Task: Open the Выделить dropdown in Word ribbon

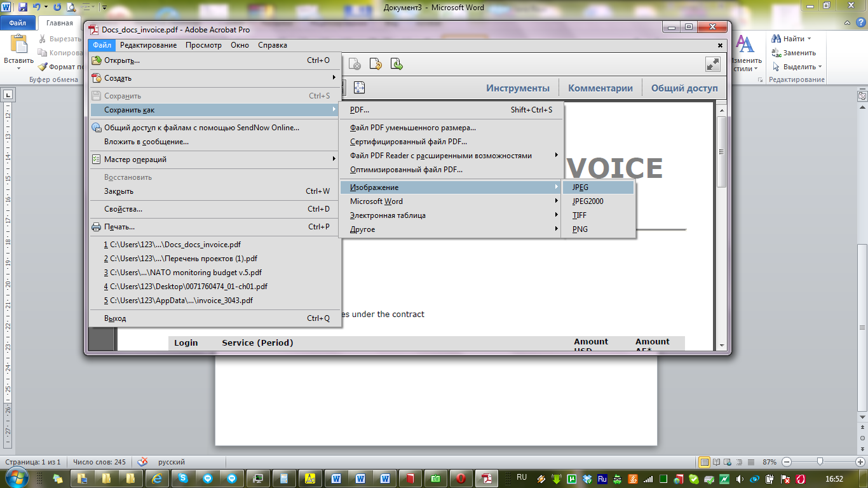Action: coord(798,67)
